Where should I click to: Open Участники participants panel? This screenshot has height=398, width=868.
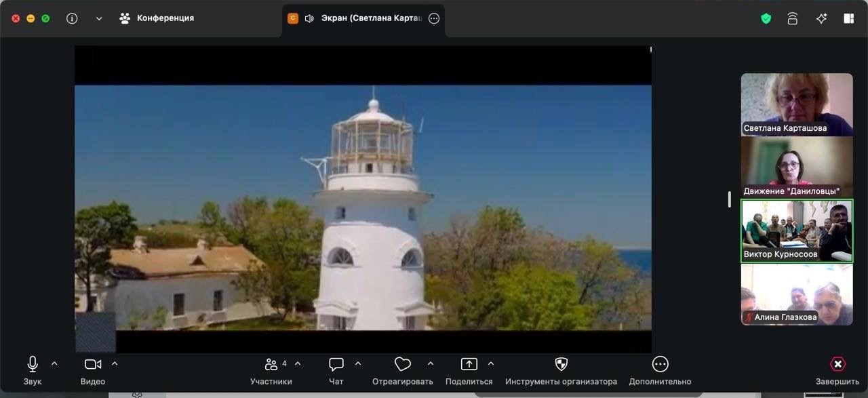(x=271, y=372)
